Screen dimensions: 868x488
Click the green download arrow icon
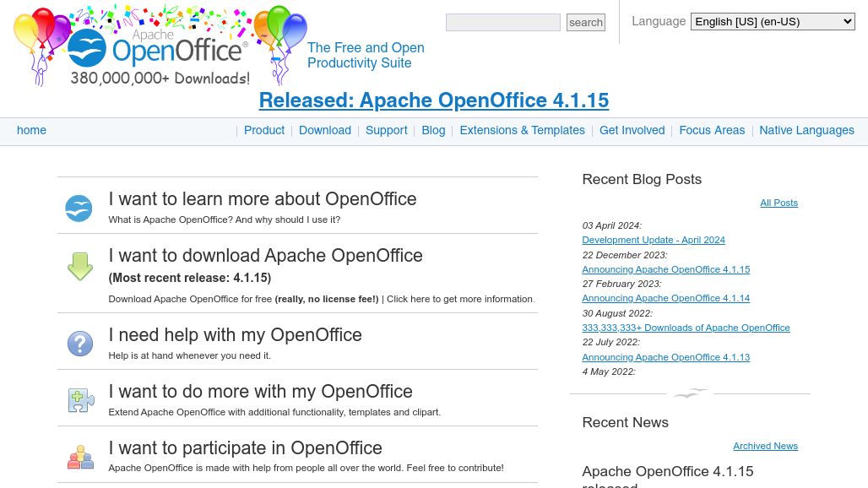[80, 267]
